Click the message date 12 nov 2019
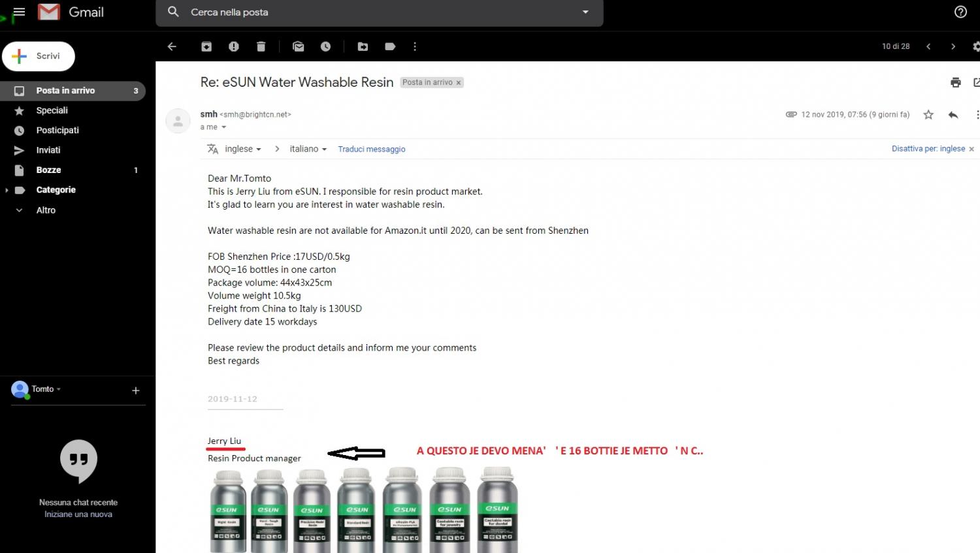Viewport: 980px width, 553px height. 855,114
